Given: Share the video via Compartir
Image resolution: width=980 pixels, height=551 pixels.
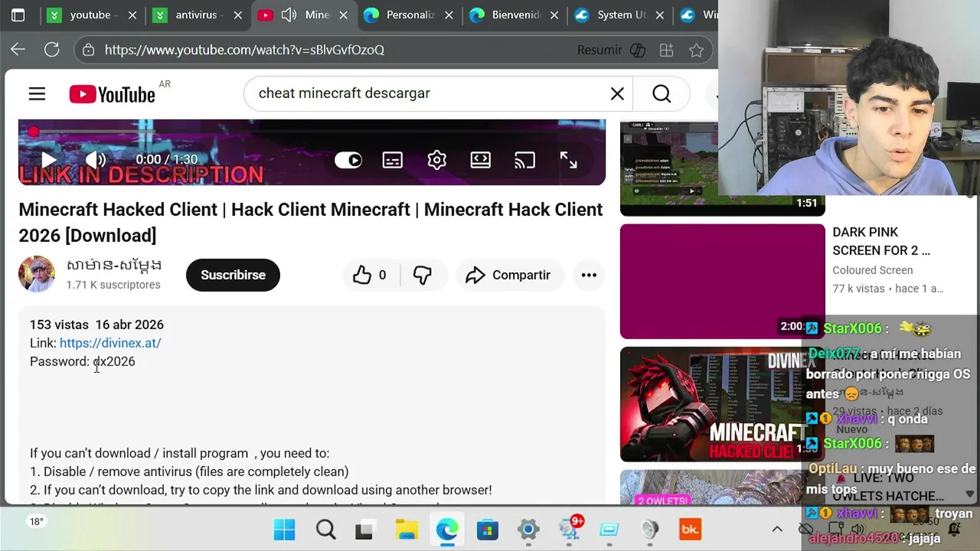Looking at the screenshot, I should pos(508,275).
